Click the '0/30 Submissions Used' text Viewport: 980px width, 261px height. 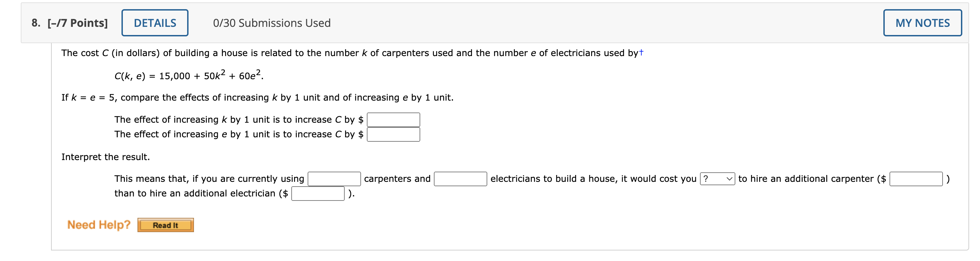click(272, 23)
